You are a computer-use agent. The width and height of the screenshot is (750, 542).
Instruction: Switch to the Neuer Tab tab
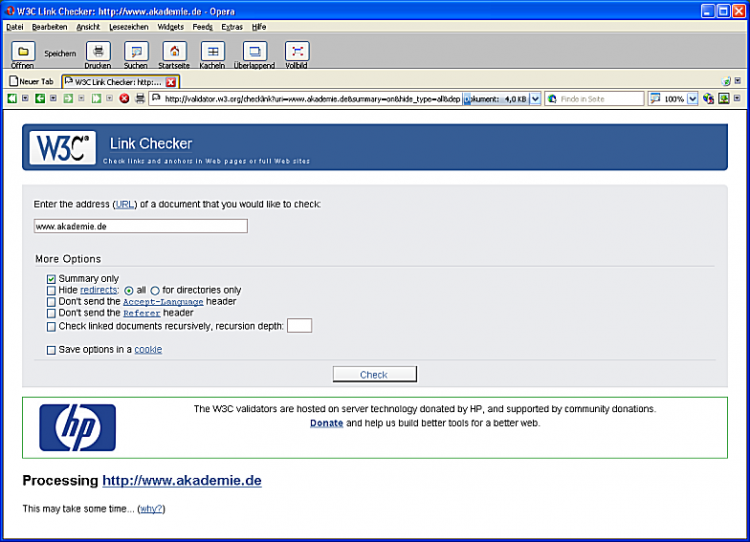(31, 82)
